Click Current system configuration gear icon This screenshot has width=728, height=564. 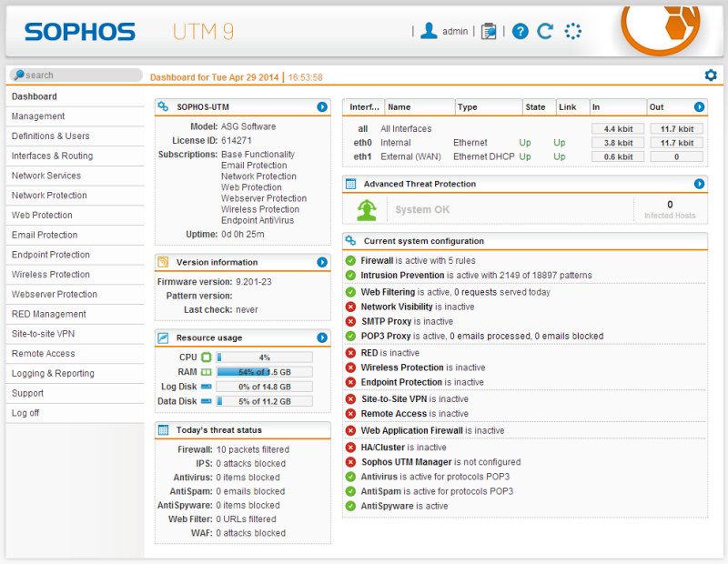tap(350, 241)
